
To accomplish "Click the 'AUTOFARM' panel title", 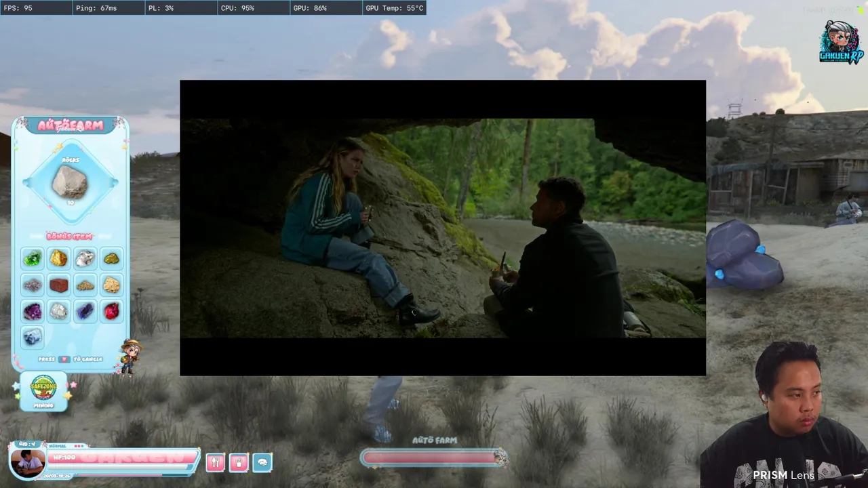I will pos(71,125).
